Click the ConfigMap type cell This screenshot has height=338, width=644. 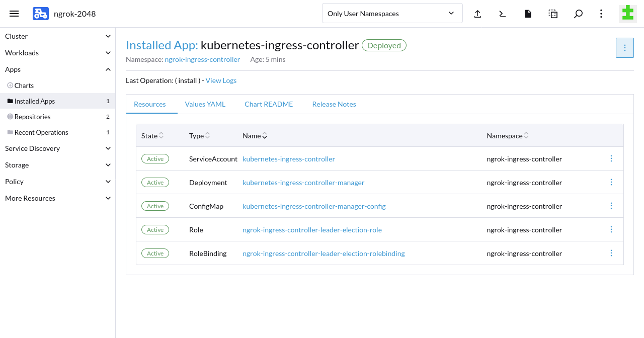(206, 206)
